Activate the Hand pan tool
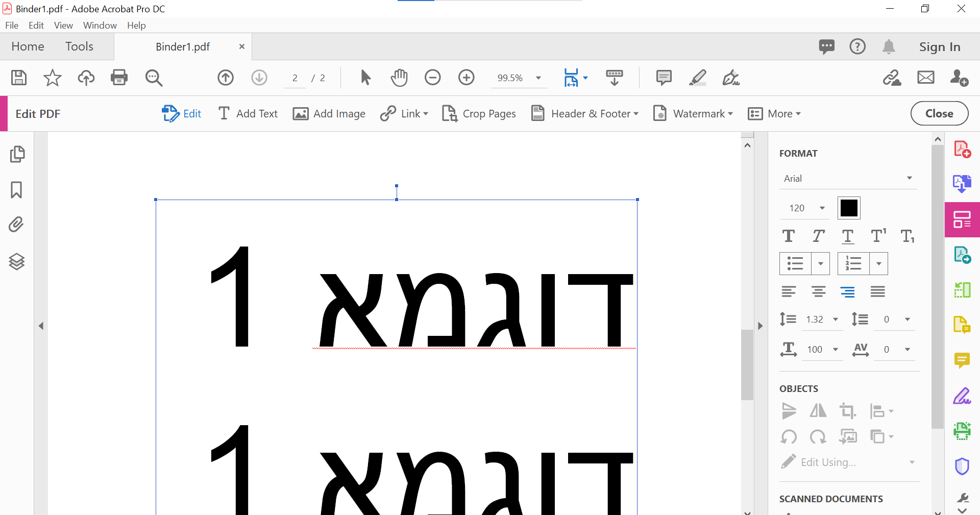 tap(399, 78)
